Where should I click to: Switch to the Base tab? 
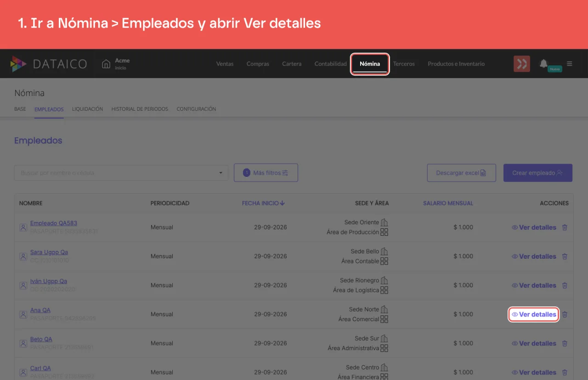(x=20, y=109)
